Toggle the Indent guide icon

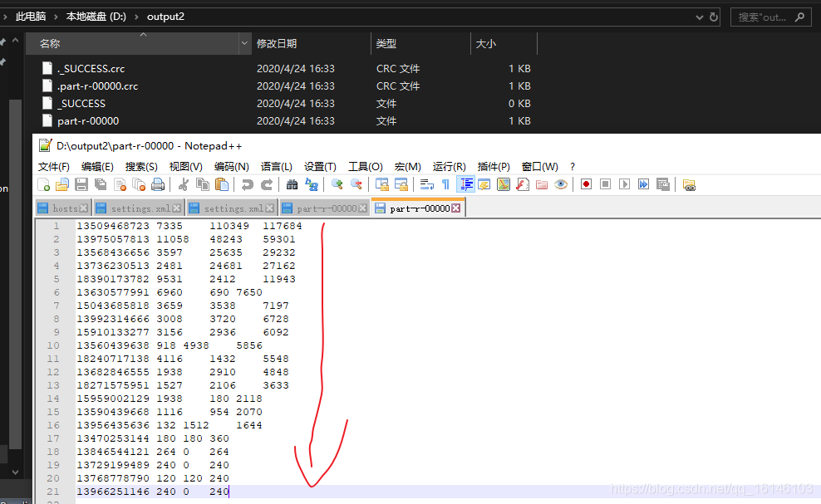465,184
